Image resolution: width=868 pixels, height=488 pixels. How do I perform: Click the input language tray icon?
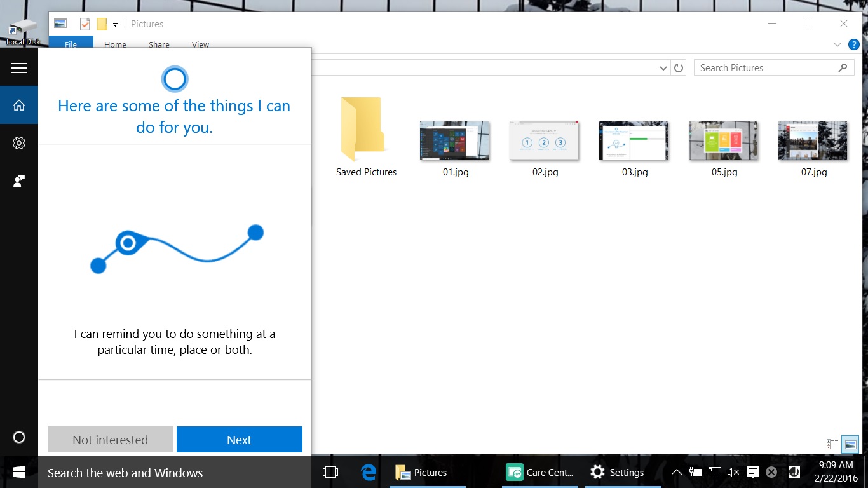pos(794,472)
